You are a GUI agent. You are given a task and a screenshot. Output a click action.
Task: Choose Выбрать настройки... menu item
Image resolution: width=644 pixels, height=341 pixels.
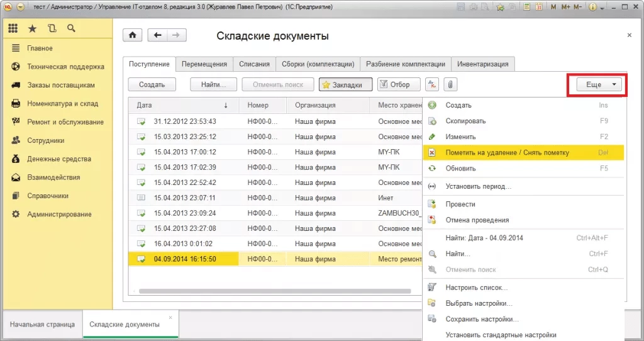(x=524, y=303)
